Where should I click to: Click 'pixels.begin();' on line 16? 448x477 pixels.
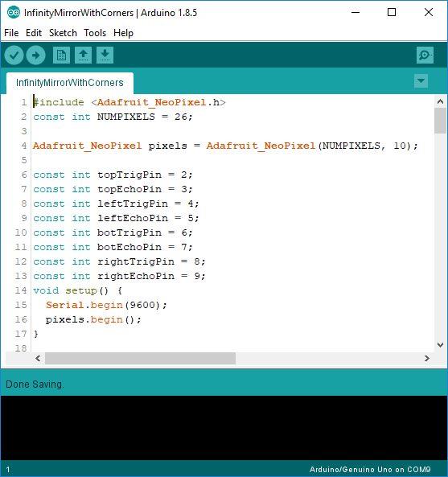pos(93,319)
